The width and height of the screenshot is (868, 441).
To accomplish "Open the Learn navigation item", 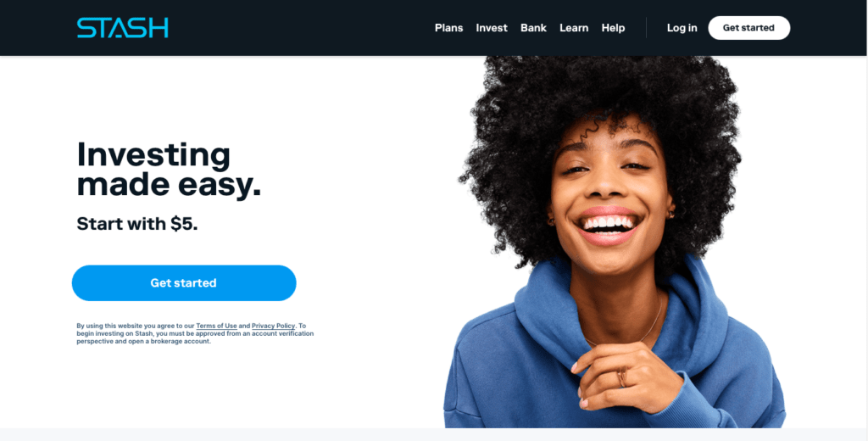I will (x=574, y=28).
